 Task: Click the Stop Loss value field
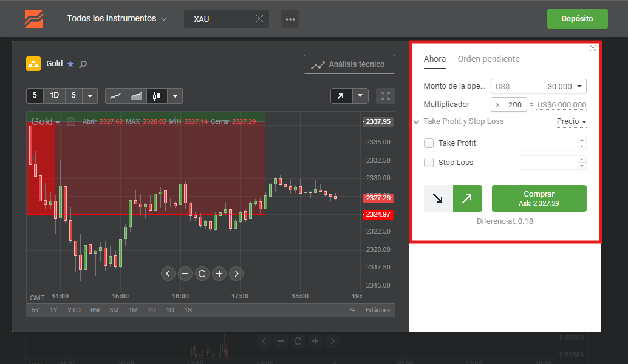click(548, 163)
